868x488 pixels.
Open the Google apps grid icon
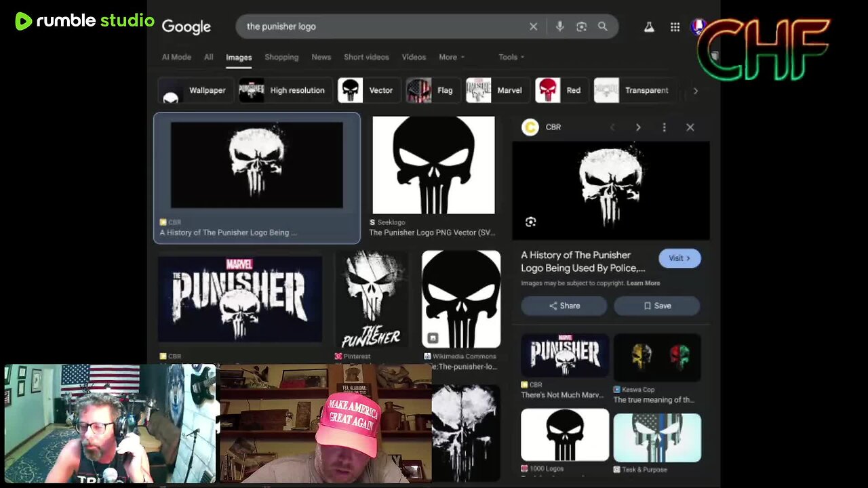tap(675, 27)
